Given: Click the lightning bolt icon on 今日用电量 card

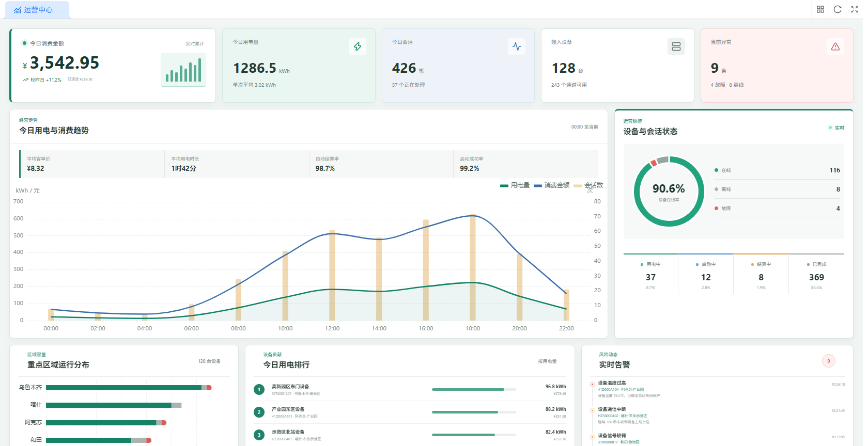Looking at the screenshot, I should point(358,46).
